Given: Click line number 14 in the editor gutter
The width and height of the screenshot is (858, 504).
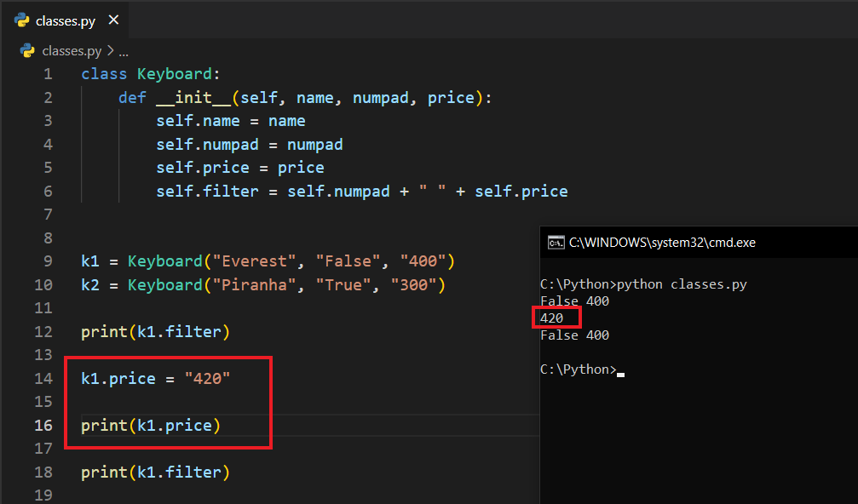Looking at the screenshot, I should point(43,378).
